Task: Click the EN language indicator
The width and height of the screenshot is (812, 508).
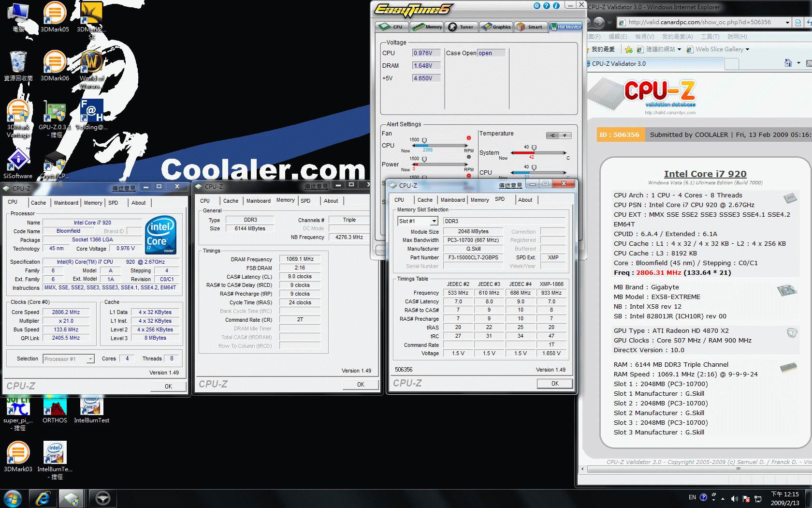Action: 692,497
